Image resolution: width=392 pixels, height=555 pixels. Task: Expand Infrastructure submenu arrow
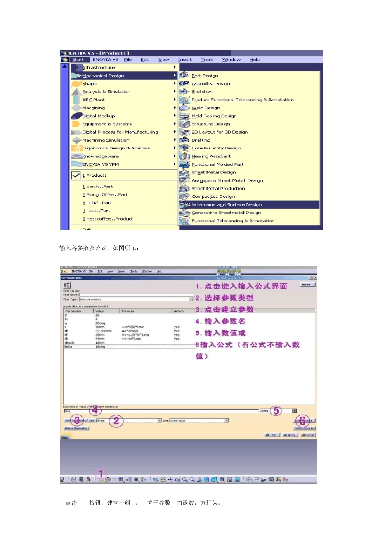click(x=175, y=67)
